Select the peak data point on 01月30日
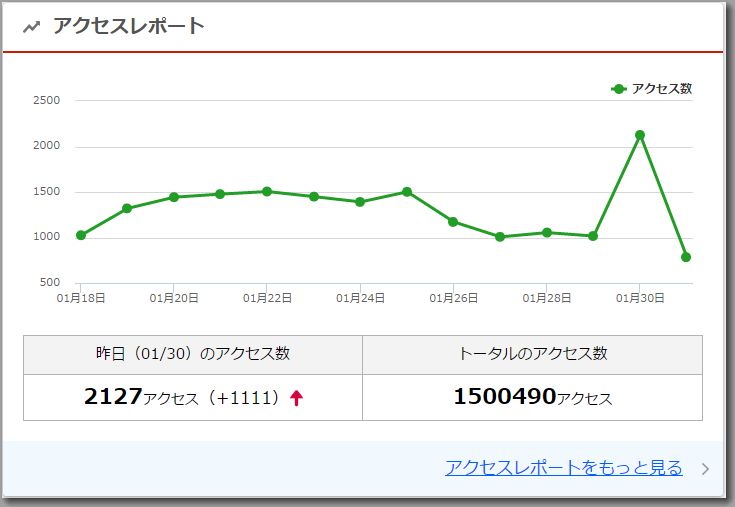The height and width of the screenshot is (507, 735). 640,135
